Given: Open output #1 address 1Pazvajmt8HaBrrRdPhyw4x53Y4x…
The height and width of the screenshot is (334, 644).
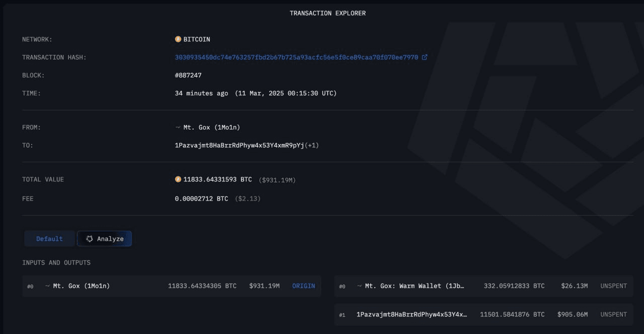Looking at the screenshot, I should pyautogui.click(x=412, y=314).
